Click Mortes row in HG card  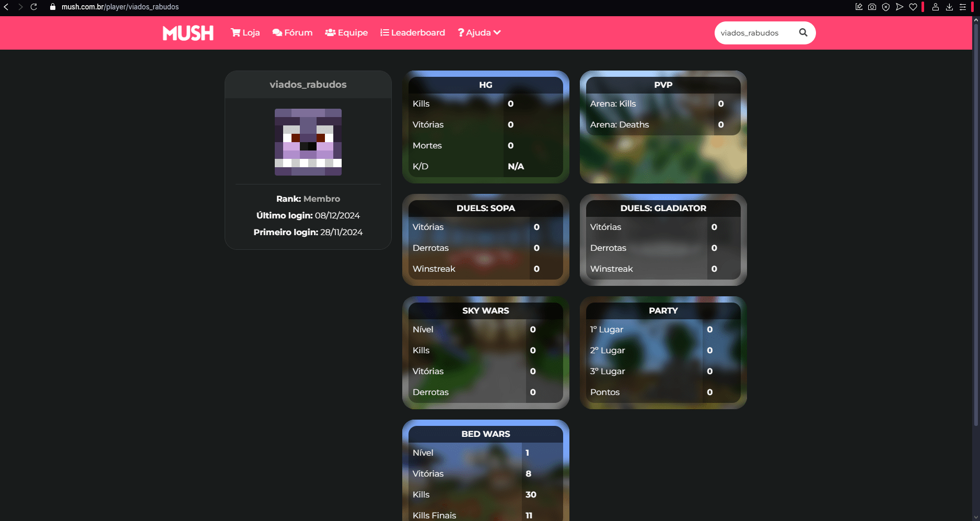(x=486, y=145)
